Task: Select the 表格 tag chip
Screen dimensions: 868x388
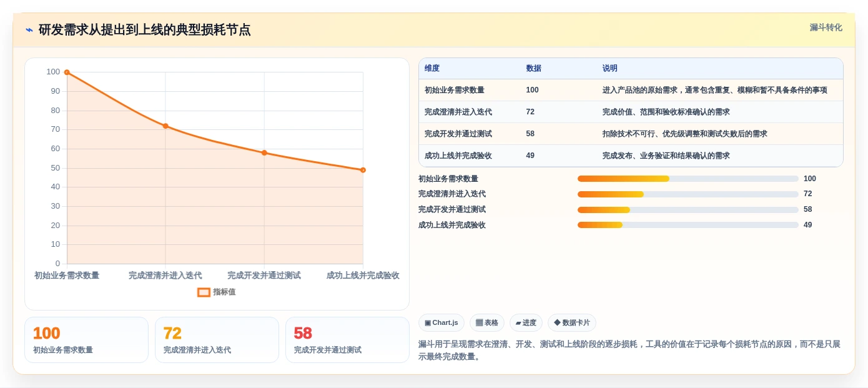Action: 487,322
